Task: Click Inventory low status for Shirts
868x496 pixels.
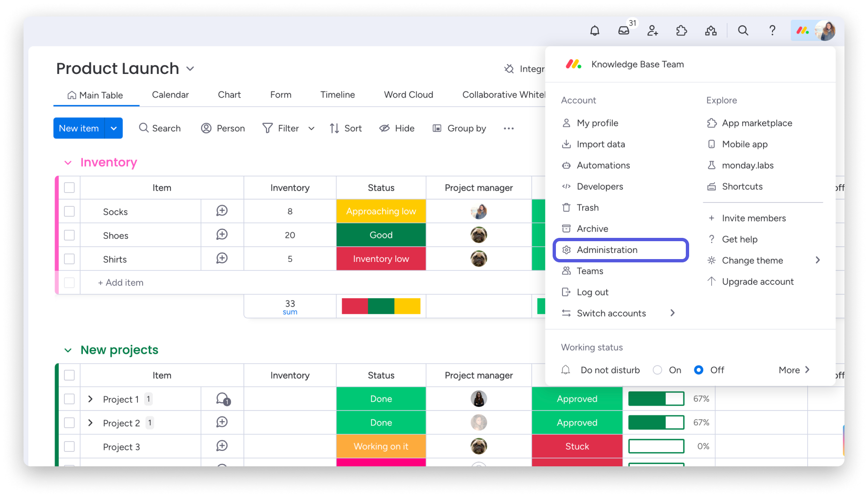Action: [381, 259]
